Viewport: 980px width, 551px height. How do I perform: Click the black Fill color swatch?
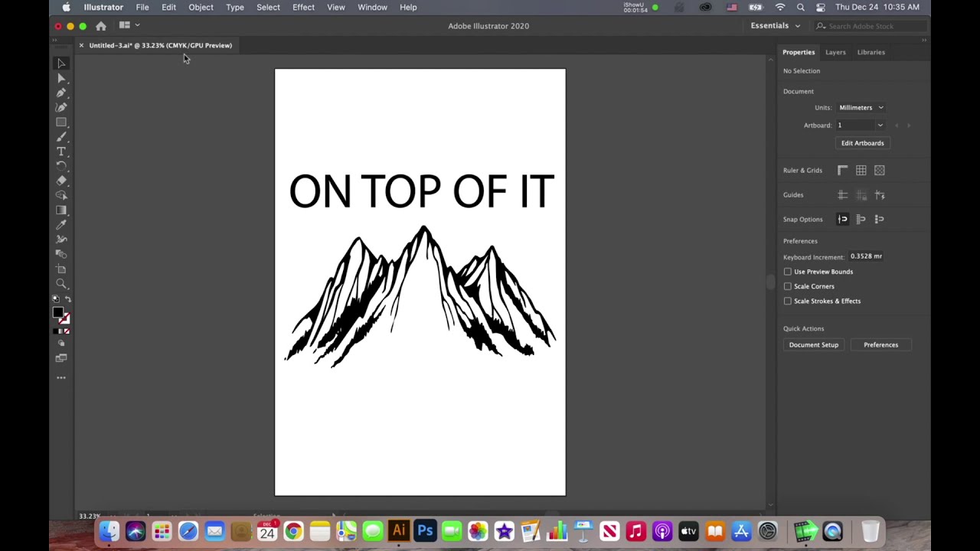[x=57, y=312]
